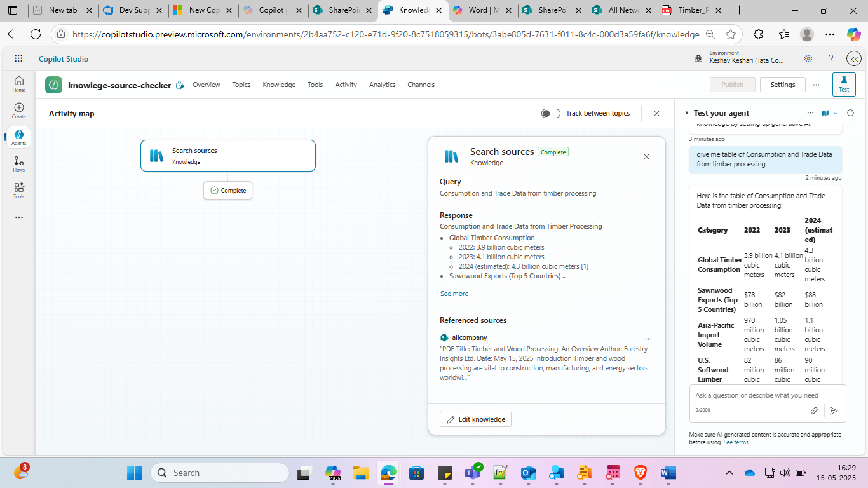Open the KK account avatar

click(854, 58)
